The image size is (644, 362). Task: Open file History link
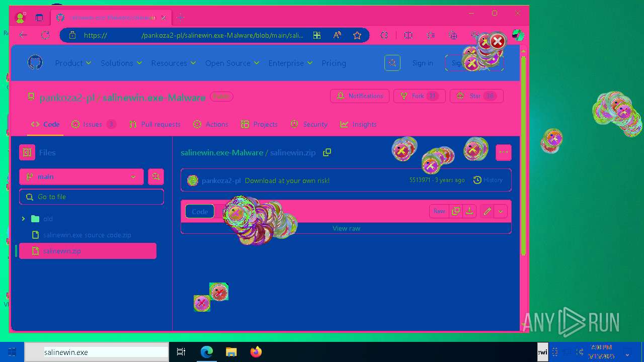[488, 180]
